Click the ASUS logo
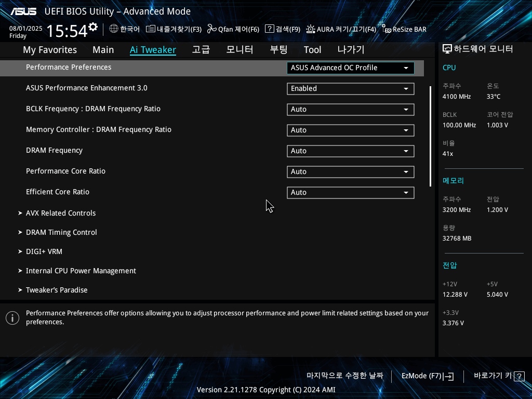This screenshot has width=532, height=399. pyautogui.click(x=23, y=11)
